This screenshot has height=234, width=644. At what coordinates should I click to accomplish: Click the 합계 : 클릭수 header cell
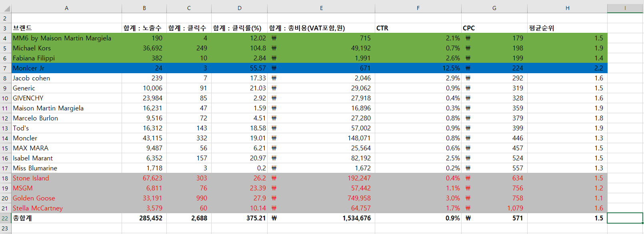[189, 28]
